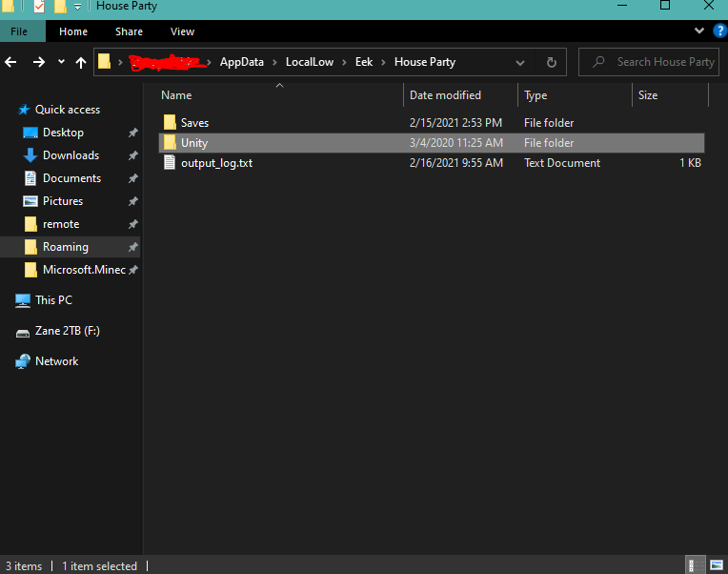Expand the recent locations dropdown arrow
Image resolution: width=728 pixels, height=574 pixels.
(x=61, y=62)
